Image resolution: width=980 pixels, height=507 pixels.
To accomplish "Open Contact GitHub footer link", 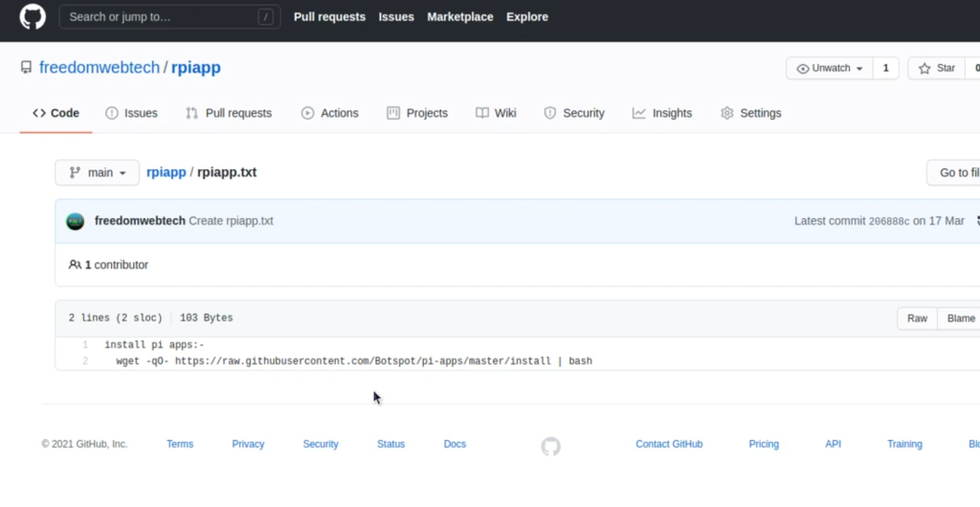I will point(669,444).
